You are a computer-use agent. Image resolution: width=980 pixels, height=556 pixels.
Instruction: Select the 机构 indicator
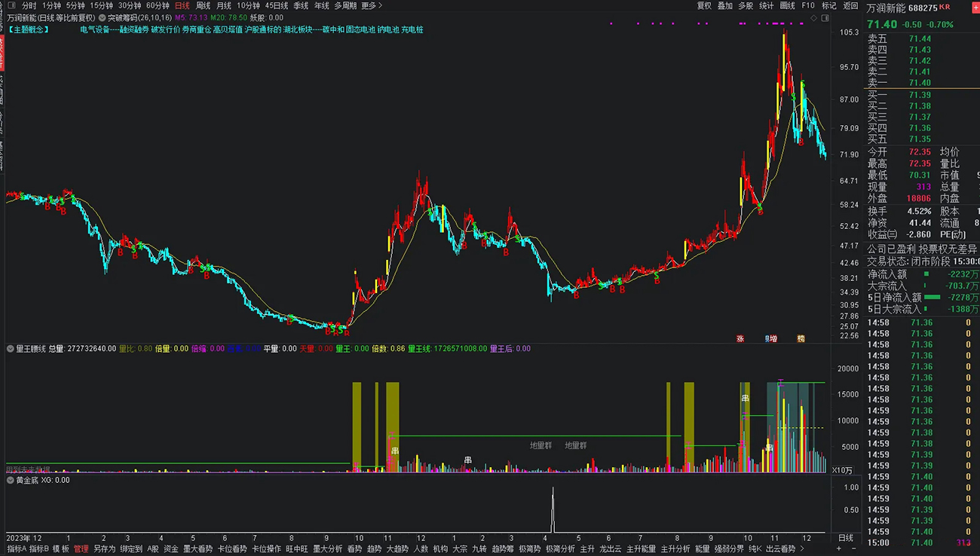click(441, 549)
